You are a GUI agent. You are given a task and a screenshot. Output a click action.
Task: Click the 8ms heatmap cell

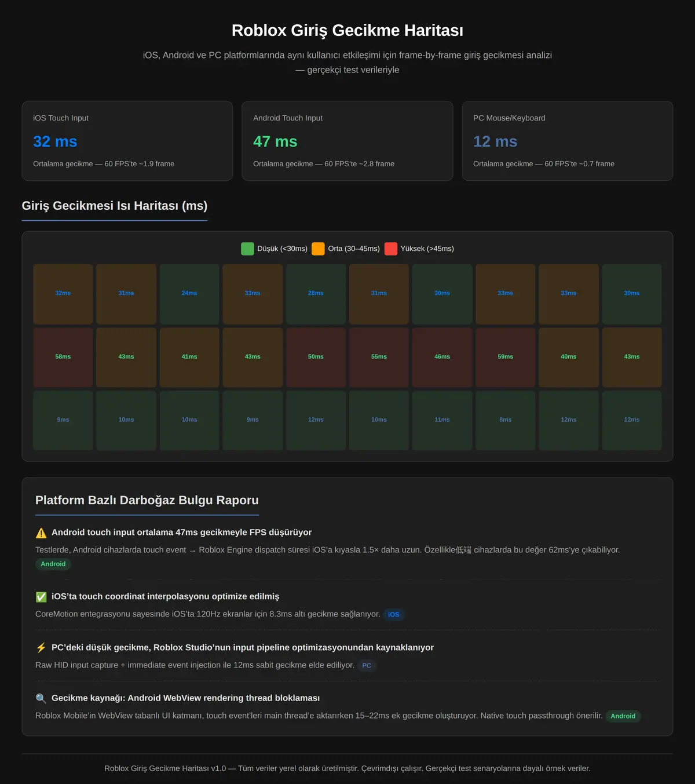506,420
